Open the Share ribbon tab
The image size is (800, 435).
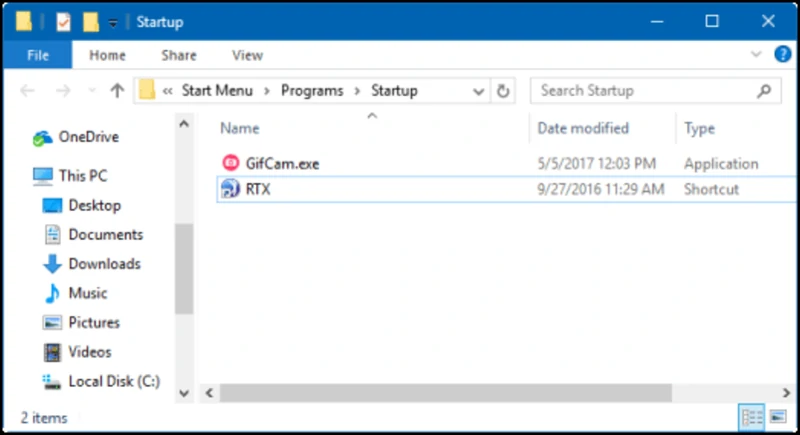pos(179,56)
